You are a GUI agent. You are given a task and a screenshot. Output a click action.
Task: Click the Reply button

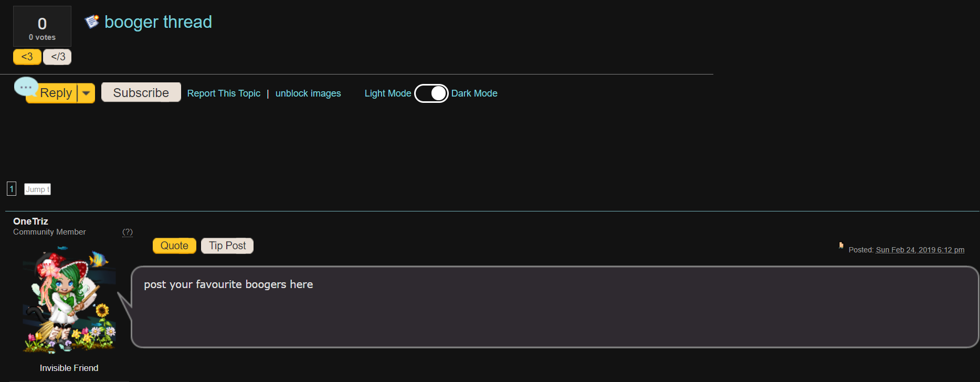[56, 93]
